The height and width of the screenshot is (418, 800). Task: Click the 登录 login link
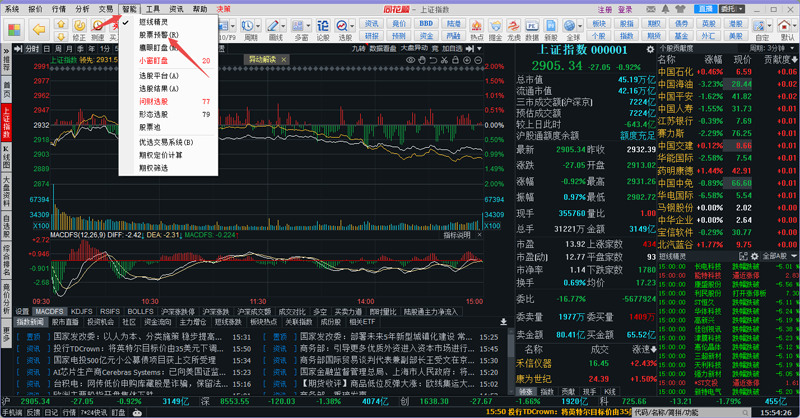tap(625, 8)
